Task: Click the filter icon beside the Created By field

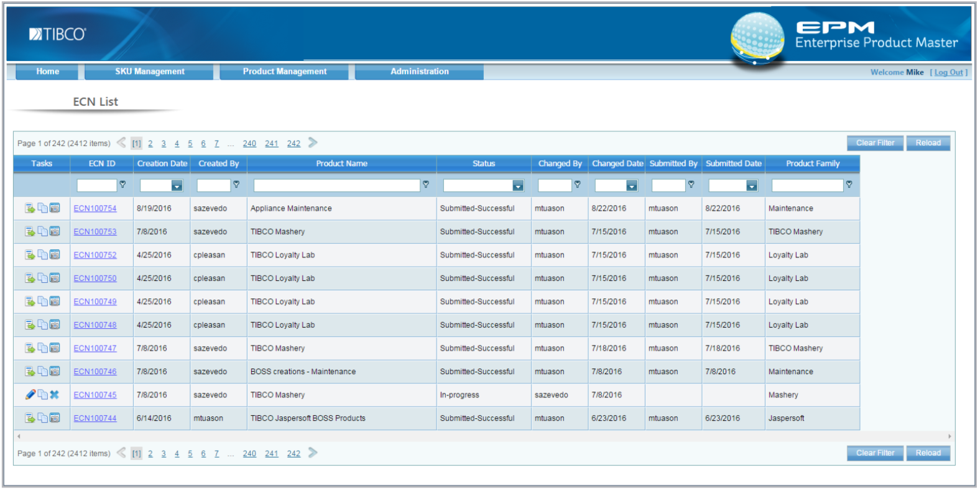Action: point(236,185)
